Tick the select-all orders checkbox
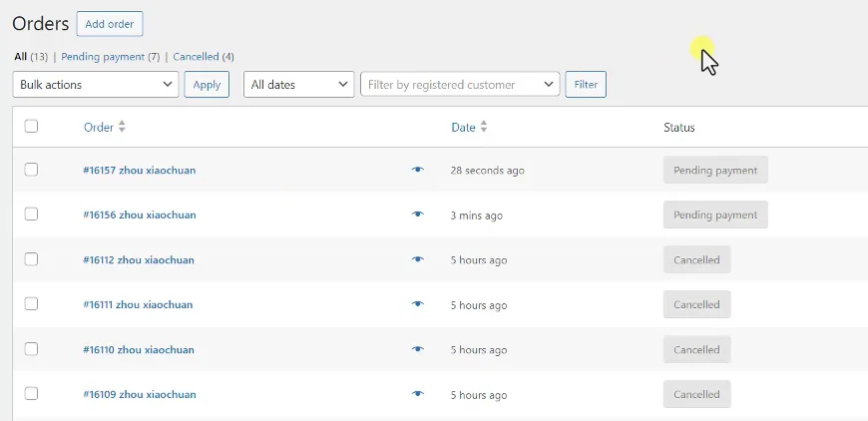This screenshot has width=868, height=421. coord(31,126)
